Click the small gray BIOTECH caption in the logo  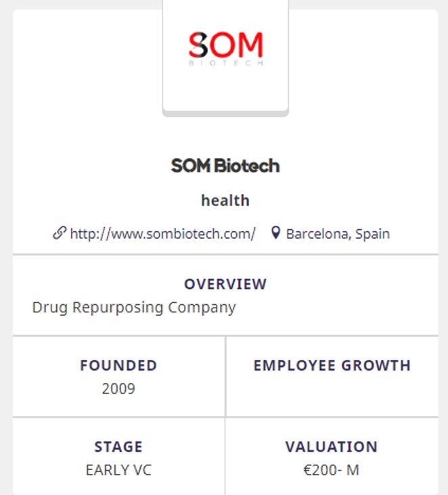tap(225, 63)
